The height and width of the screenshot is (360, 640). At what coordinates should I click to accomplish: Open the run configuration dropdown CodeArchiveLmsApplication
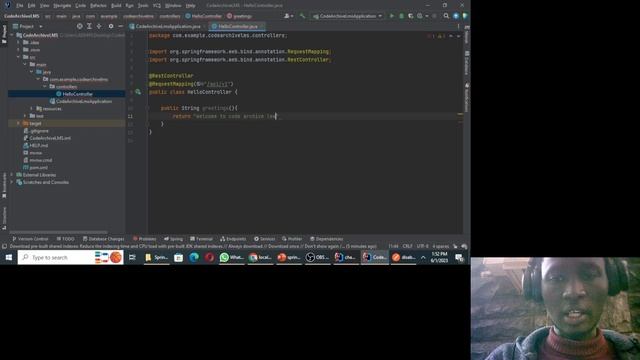click(347, 16)
